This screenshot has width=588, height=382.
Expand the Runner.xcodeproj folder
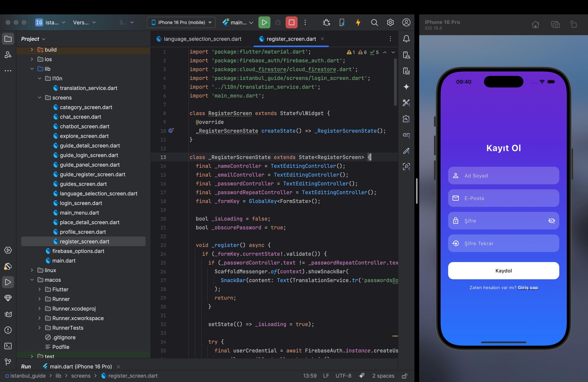[40, 308]
